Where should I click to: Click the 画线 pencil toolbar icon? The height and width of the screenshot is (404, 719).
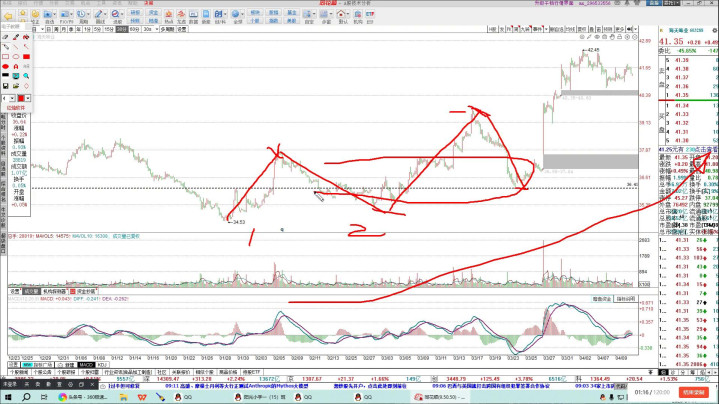pos(98,14)
